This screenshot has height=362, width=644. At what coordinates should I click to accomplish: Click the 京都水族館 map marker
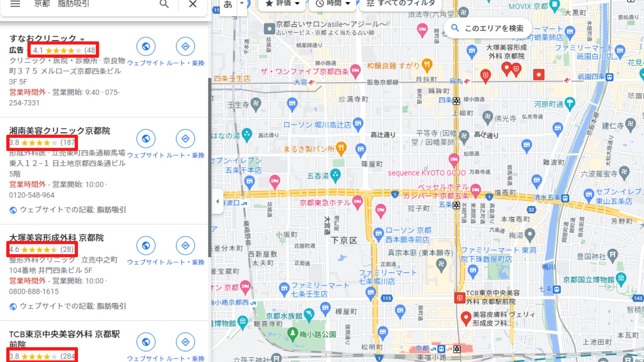309,314
